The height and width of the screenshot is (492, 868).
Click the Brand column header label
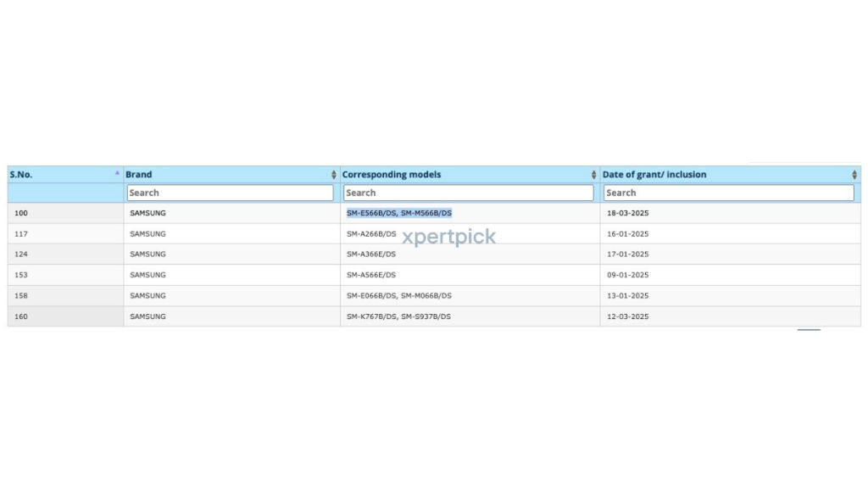click(x=138, y=175)
